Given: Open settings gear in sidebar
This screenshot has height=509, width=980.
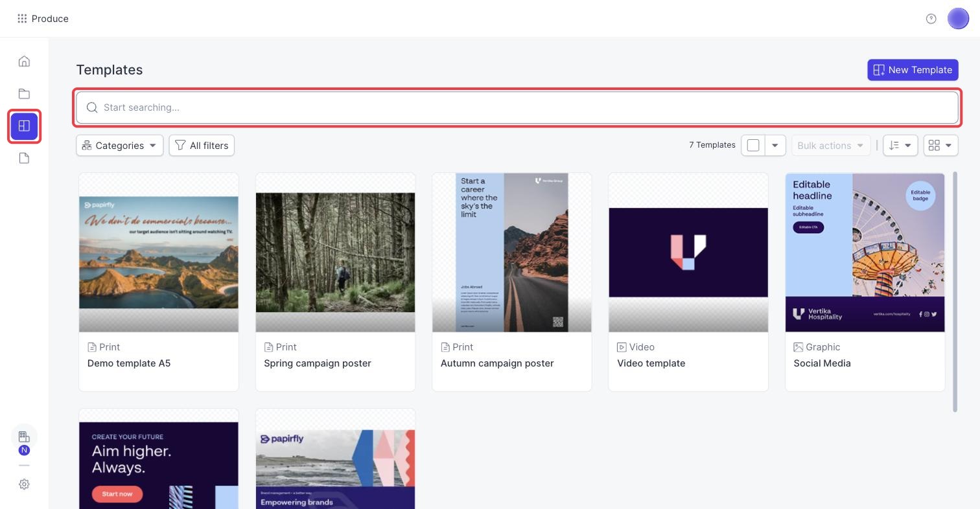Looking at the screenshot, I should (24, 484).
